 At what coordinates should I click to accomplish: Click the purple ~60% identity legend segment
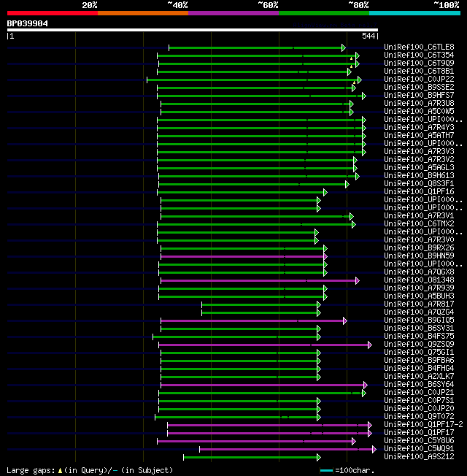coord(233,13)
